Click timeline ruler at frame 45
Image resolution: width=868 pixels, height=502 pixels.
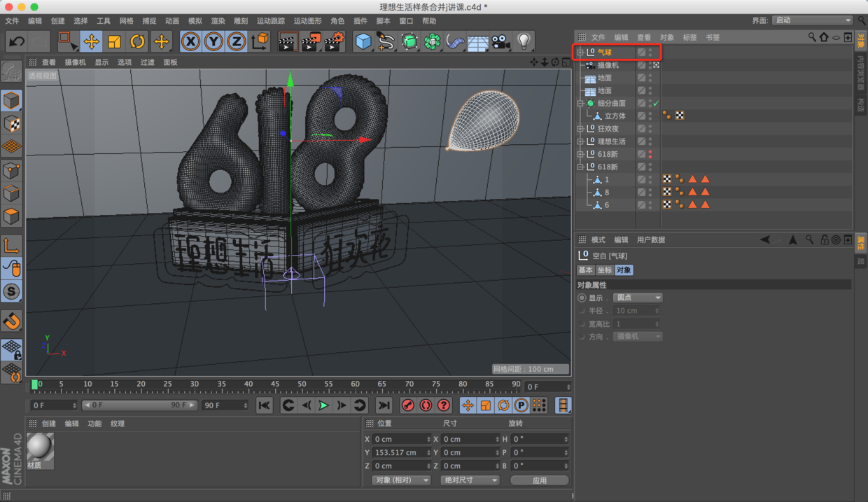(x=275, y=385)
